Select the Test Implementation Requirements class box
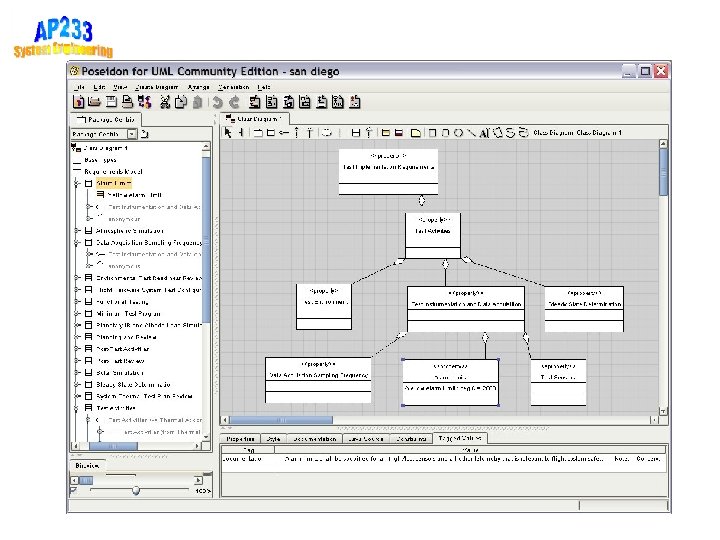The height and width of the screenshot is (540, 720). click(x=388, y=172)
